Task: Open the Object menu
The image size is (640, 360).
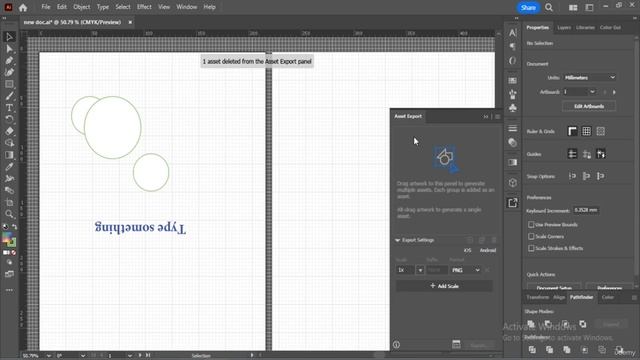Action: click(x=82, y=7)
